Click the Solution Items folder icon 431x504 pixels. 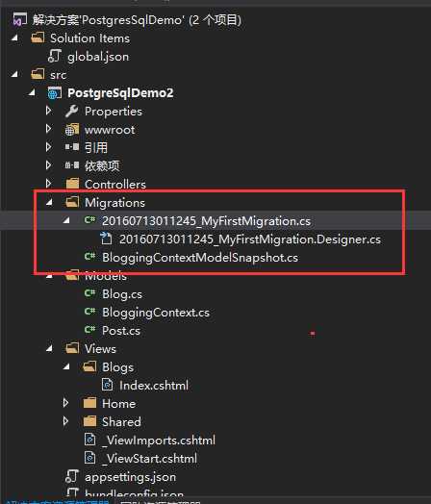point(38,38)
